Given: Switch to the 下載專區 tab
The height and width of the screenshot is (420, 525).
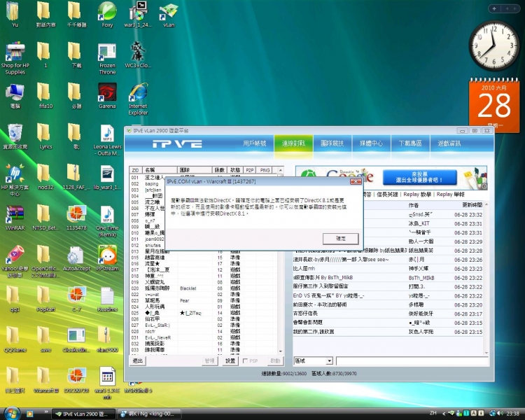Looking at the screenshot, I should tap(410, 143).
